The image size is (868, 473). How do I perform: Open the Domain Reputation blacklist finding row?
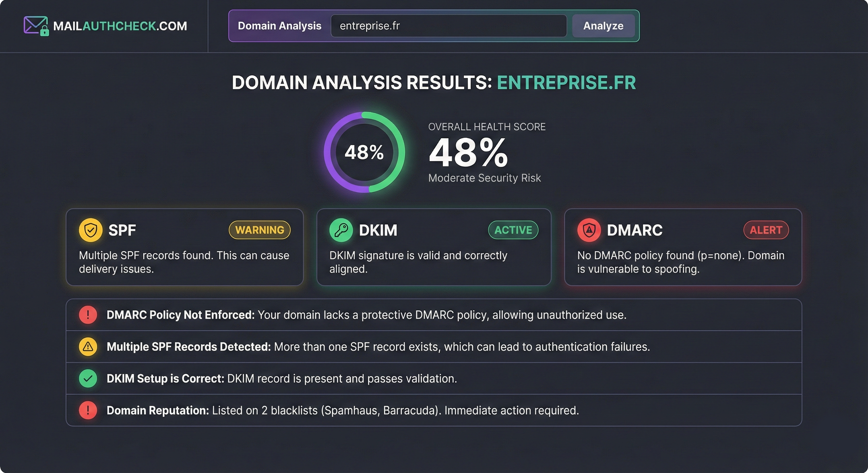click(x=342, y=410)
